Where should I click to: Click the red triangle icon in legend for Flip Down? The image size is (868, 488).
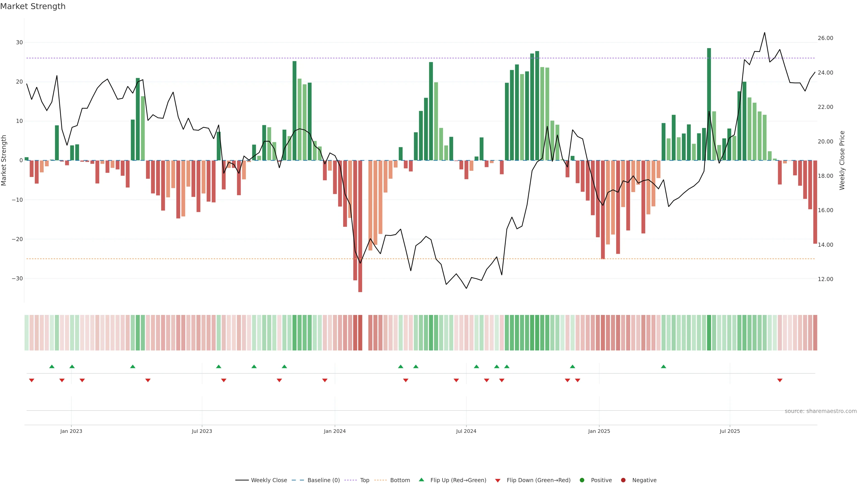(498, 481)
